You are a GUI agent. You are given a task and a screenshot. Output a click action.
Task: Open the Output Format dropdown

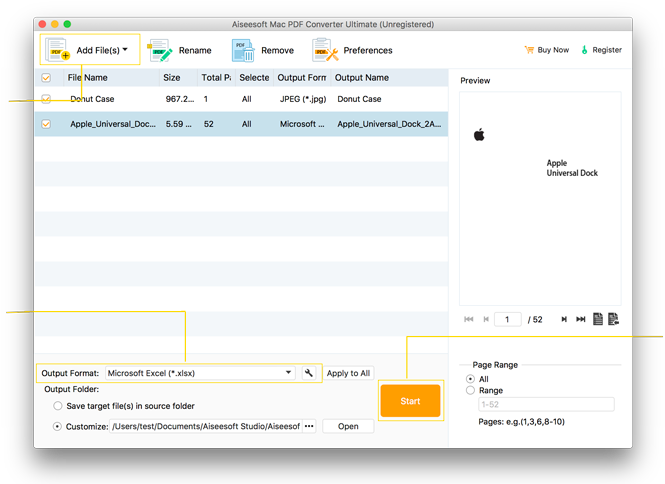click(x=200, y=373)
